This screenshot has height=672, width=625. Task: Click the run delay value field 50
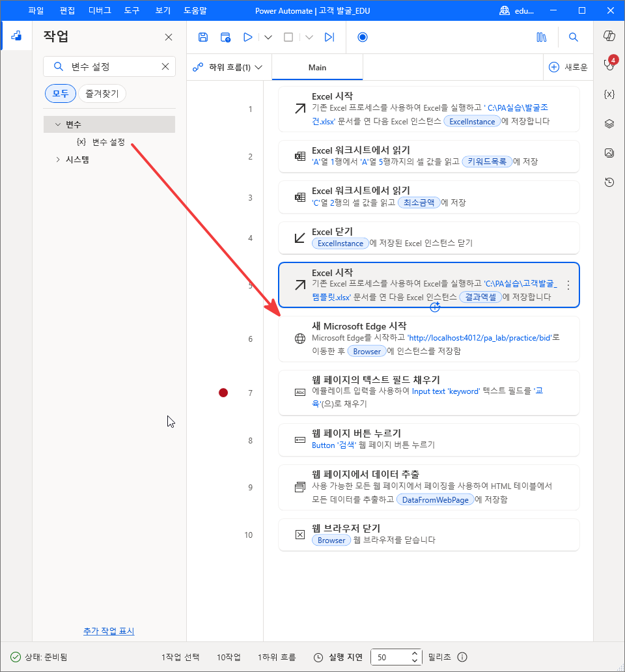392,657
